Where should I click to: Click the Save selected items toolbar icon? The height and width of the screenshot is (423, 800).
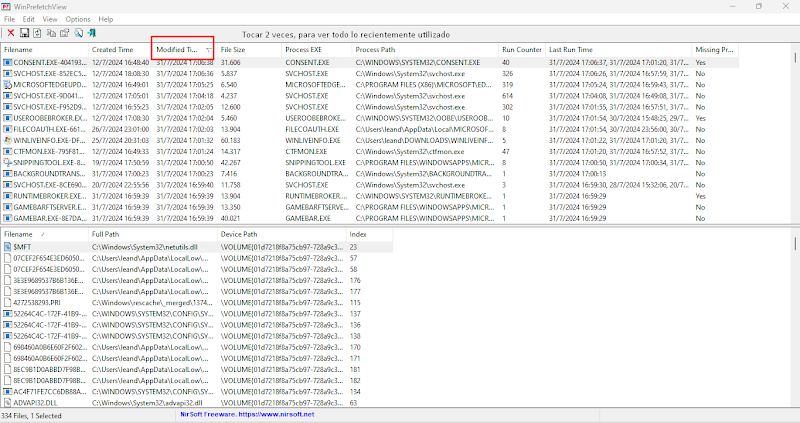coord(24,33)
